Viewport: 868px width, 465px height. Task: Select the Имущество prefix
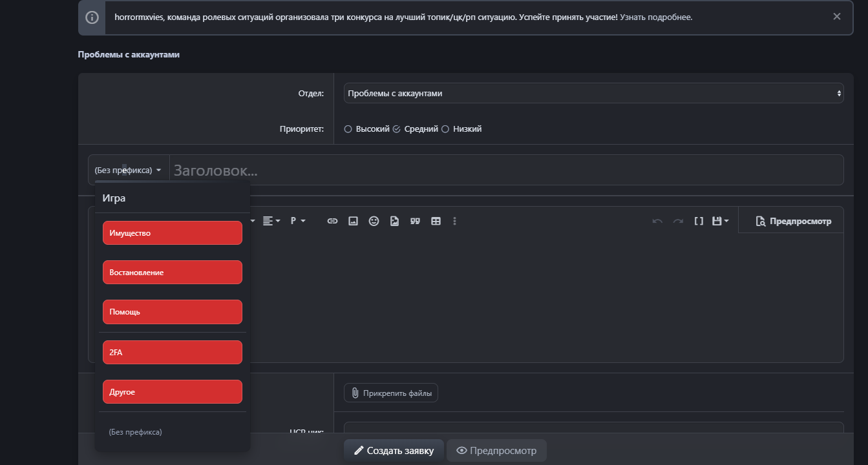[172, 233]
